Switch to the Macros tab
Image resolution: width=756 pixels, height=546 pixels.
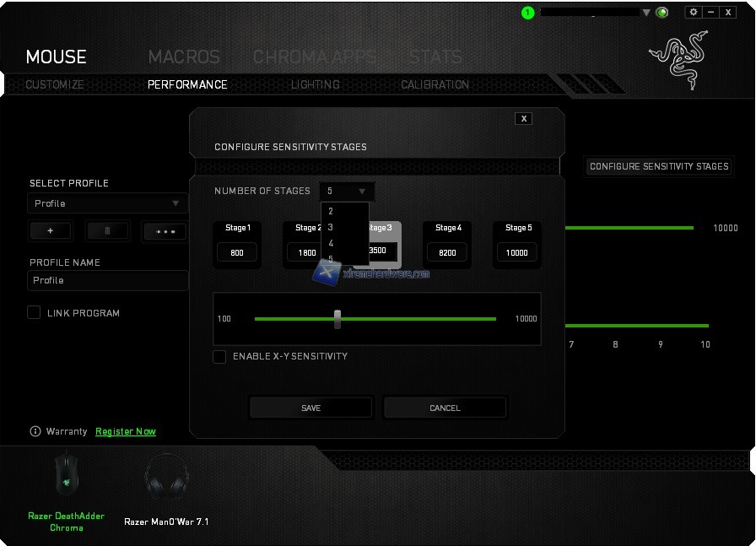(x=184, y=57)
